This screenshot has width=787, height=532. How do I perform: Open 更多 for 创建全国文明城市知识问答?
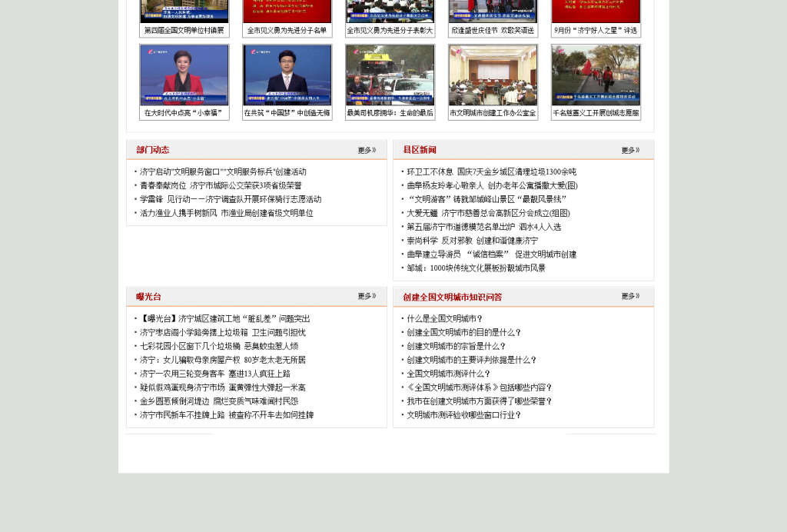(x=629, y=298)
